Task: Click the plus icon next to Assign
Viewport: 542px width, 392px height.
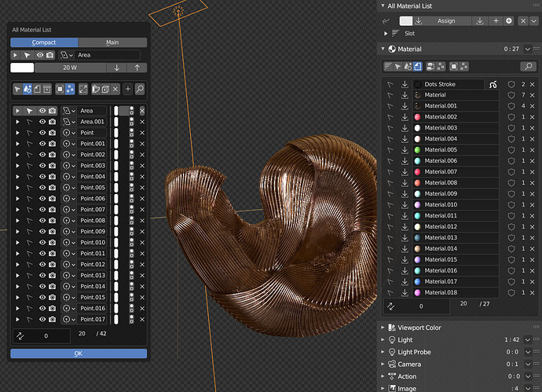Action: [x=496, y=20]
